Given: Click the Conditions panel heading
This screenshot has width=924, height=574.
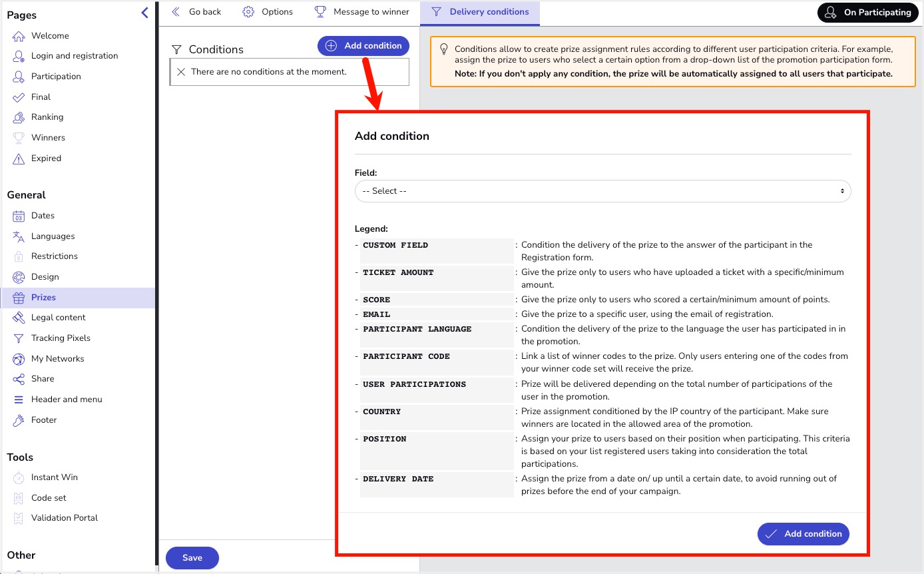Looking at the screenshot, I should [x=216, y=49].
